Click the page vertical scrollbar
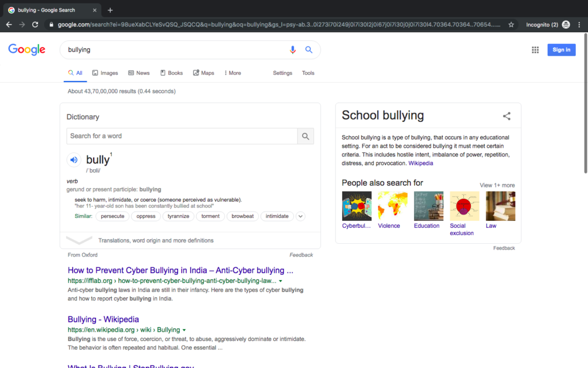 tap(585, 103)
